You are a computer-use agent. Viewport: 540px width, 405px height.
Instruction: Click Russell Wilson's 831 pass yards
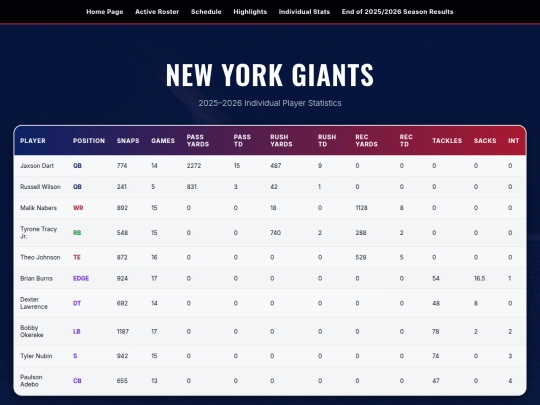tap(191, 187)
